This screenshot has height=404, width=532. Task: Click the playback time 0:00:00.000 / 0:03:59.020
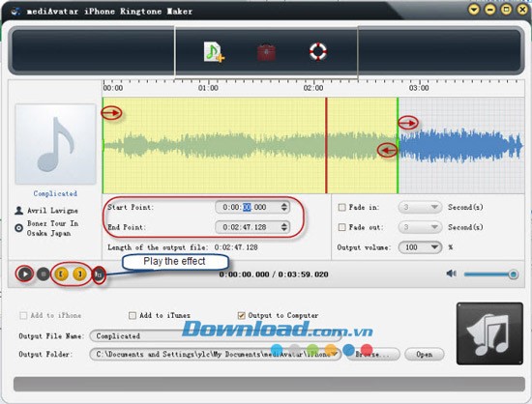[274, 274]
